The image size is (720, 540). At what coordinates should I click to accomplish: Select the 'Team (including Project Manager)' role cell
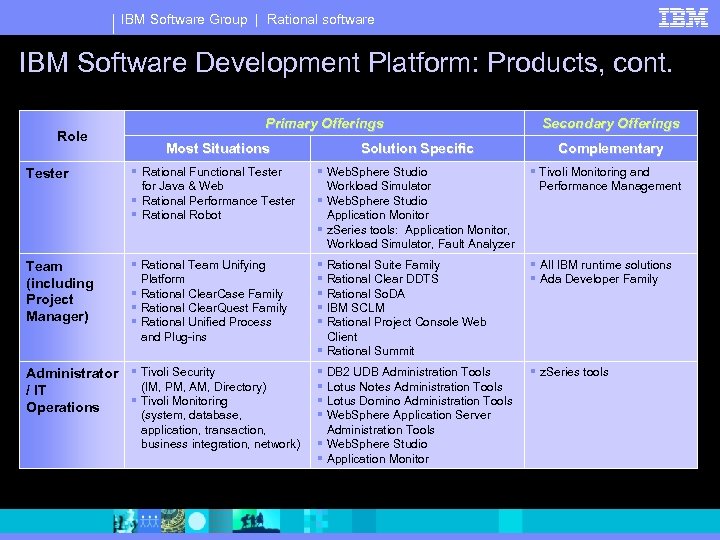(72, 307)
